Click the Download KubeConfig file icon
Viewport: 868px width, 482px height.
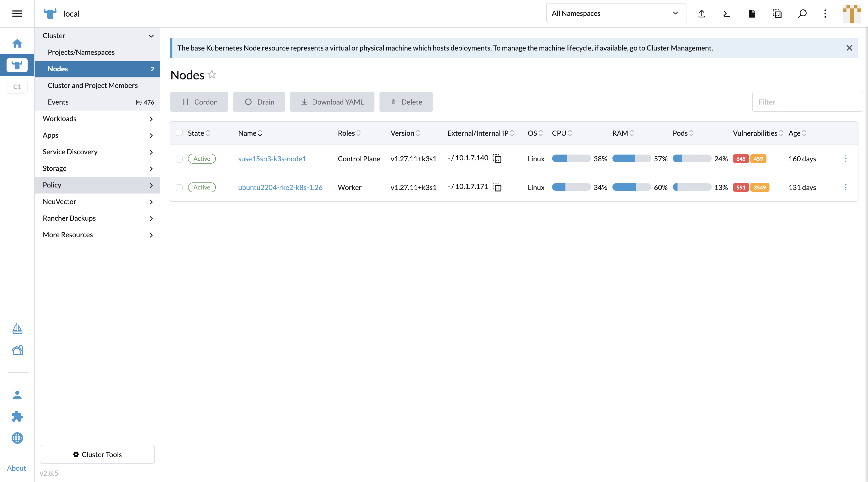(752, 14)
